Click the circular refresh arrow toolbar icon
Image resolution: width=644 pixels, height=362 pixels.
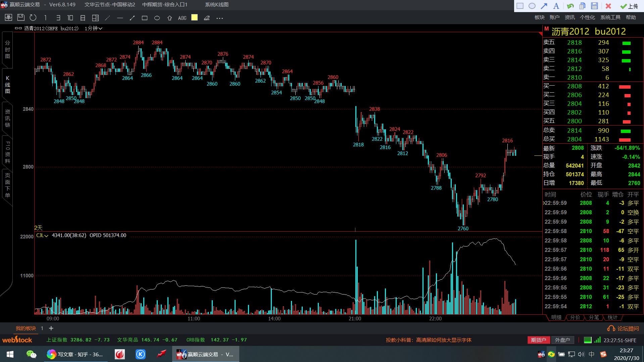pos(33,17)
